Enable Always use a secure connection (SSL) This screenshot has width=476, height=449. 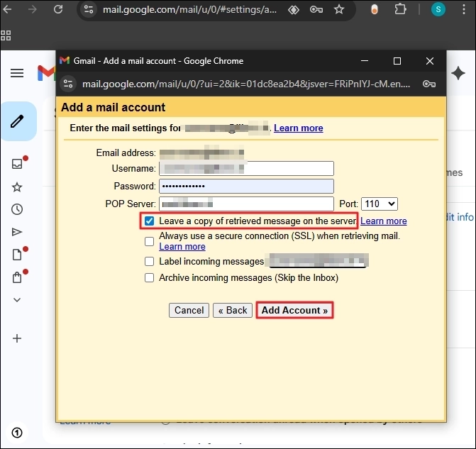pyautogui.click(x=149, y=241)
